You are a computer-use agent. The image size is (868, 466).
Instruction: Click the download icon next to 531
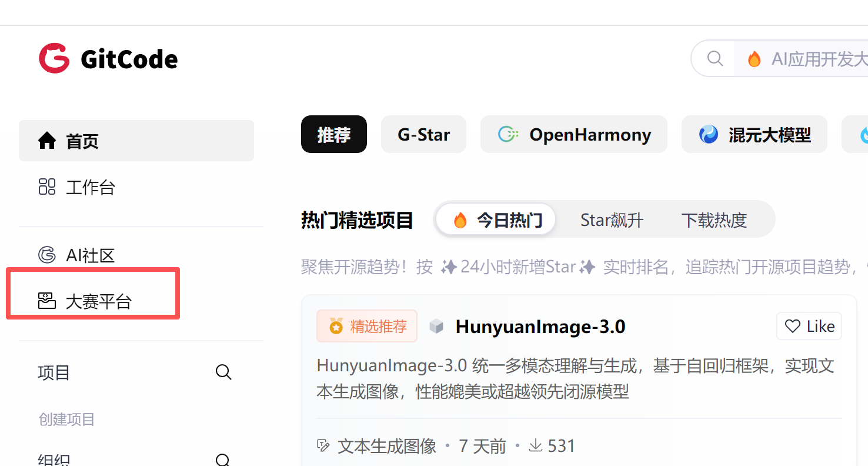pos(535,445)
